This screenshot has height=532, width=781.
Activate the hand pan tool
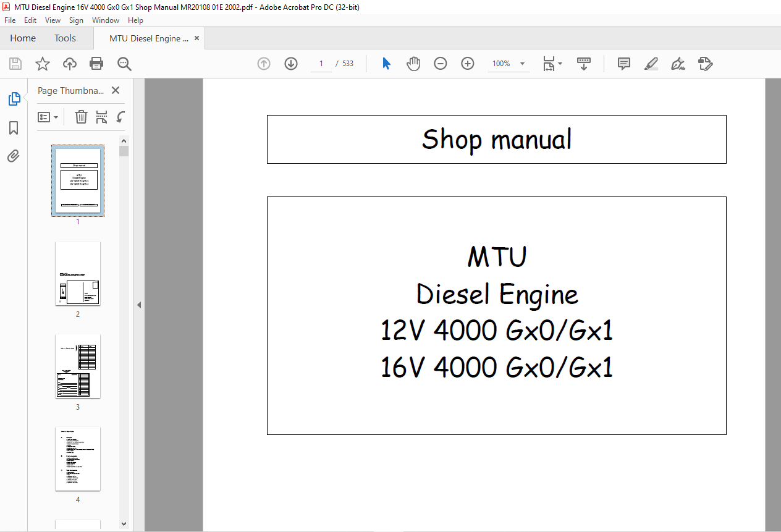pos(413,64)
